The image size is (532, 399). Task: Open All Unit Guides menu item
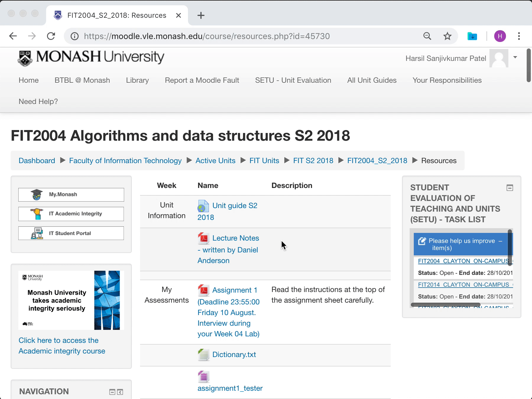[372, 80]
